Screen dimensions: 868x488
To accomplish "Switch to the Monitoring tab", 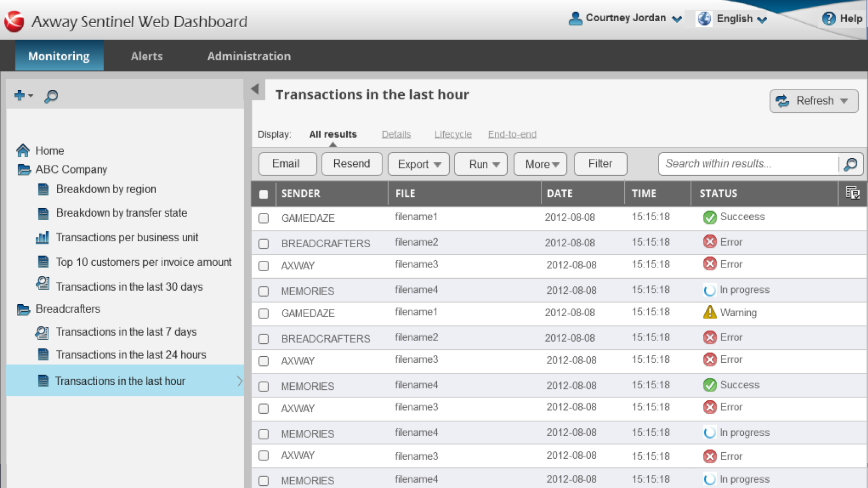I will click(x=59, y=56).
